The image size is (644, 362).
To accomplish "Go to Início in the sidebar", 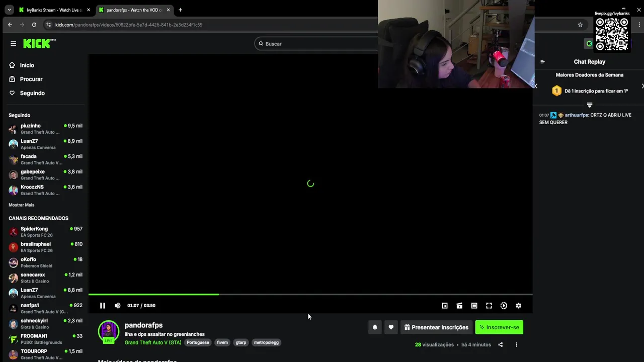I will coord(27,65).
